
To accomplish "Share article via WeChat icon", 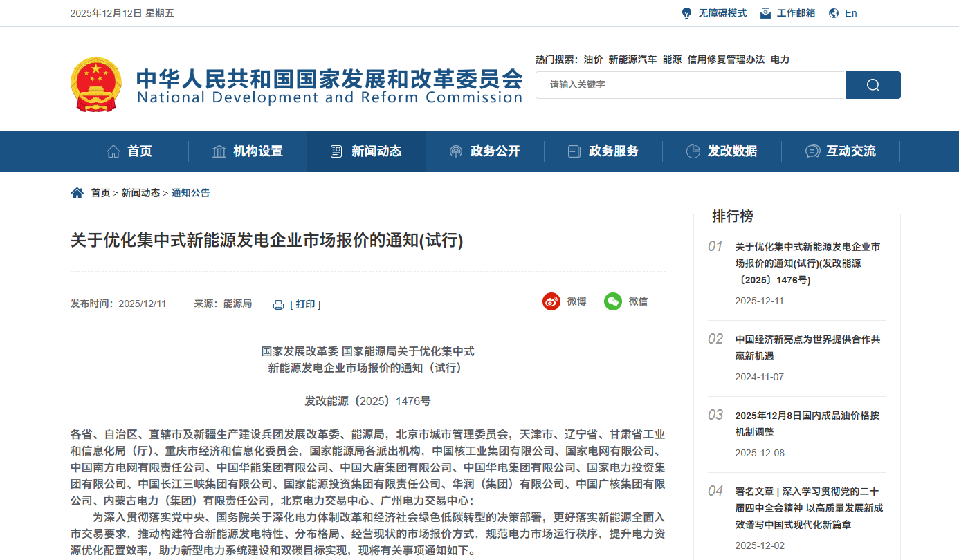I will click(612, 301).
